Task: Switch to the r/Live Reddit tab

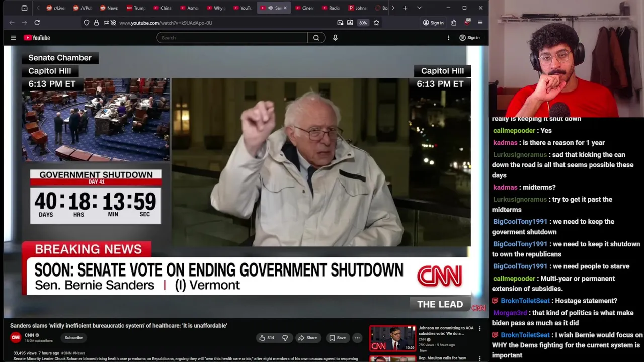Action: [x=56, y=8]
